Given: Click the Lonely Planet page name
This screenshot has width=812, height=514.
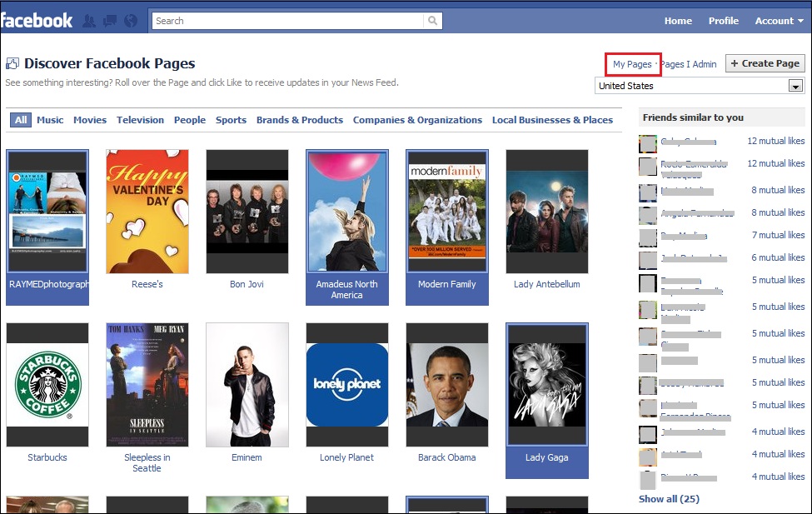Looking at the screenshot, I should (346, 457).
